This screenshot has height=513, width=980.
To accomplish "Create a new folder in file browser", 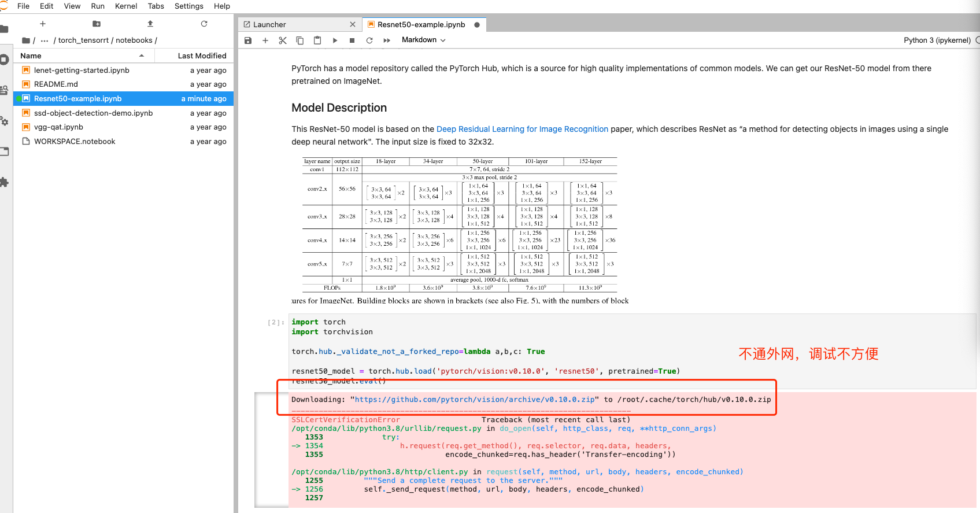I will tap(97, 24).
